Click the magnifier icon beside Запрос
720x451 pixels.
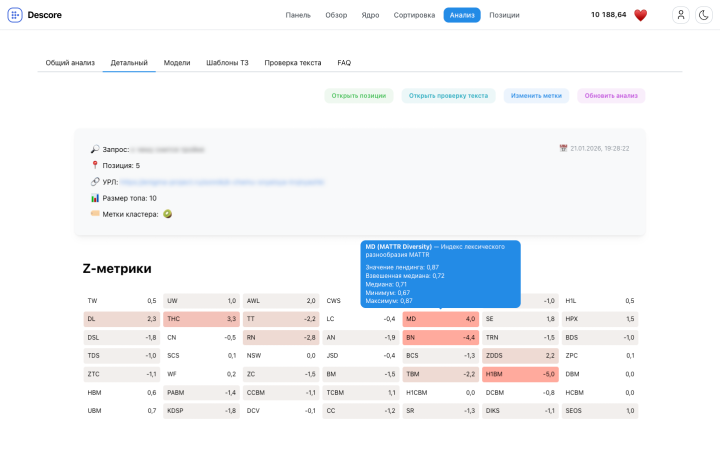95,149
